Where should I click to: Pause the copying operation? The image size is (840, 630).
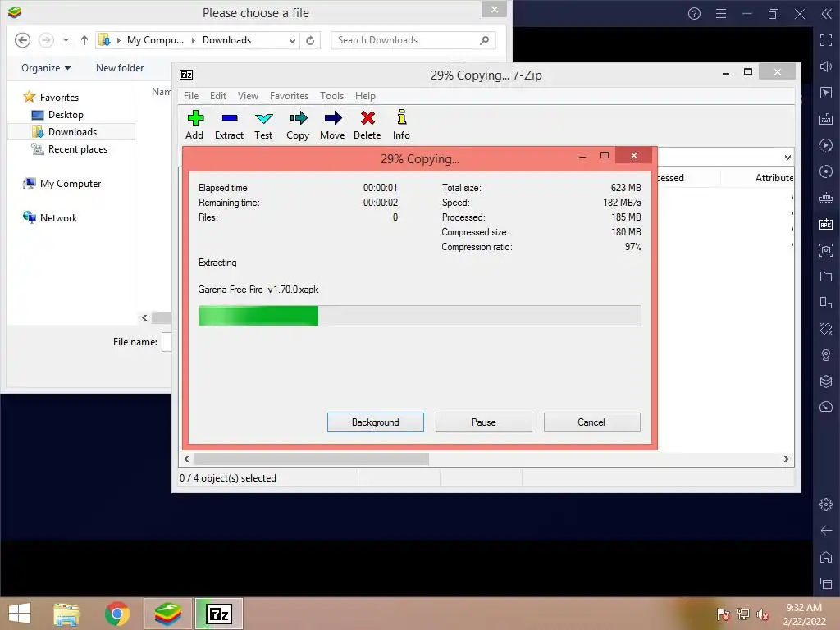(x=484, y=422)
